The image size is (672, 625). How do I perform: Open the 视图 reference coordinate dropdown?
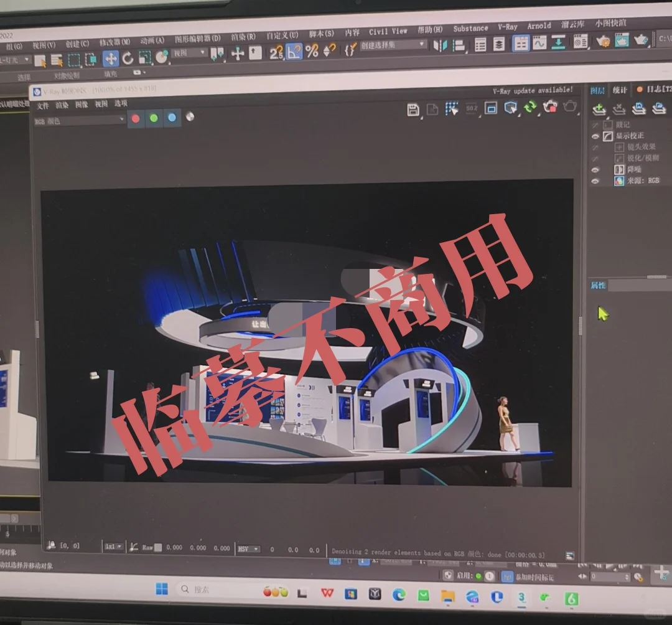tap(189, 53)
